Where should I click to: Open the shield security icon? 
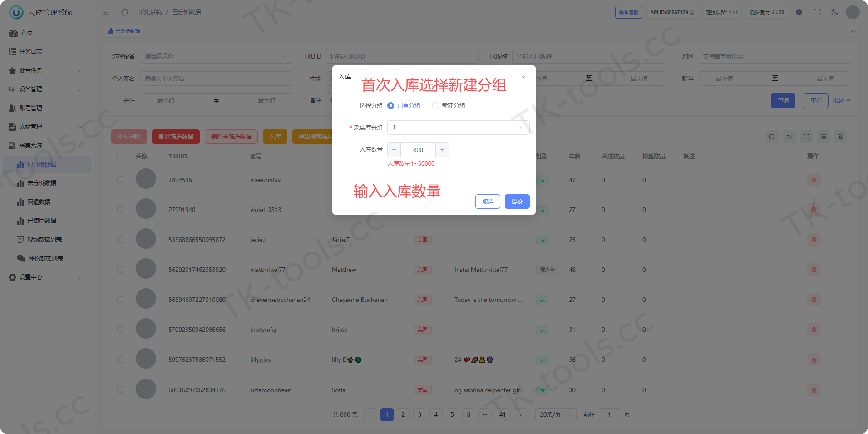click(799, 12)
